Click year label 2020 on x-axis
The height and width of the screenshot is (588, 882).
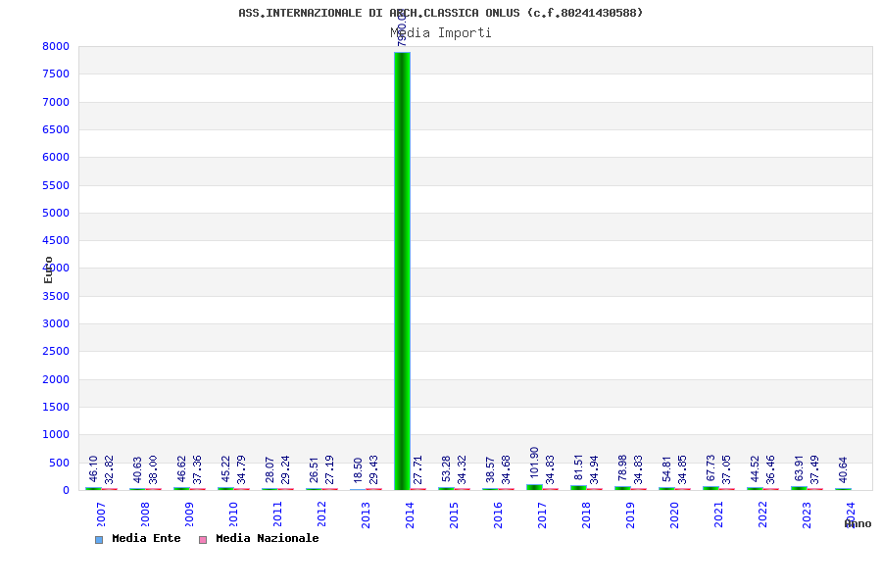click(674, 514)
